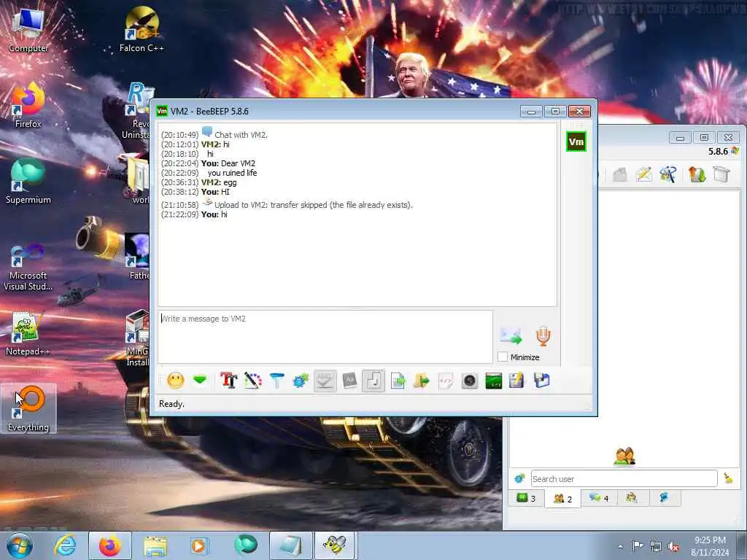Record a voice message with microphone
The width and height of the screenshot is (747, 560).
tap(543, 335)
